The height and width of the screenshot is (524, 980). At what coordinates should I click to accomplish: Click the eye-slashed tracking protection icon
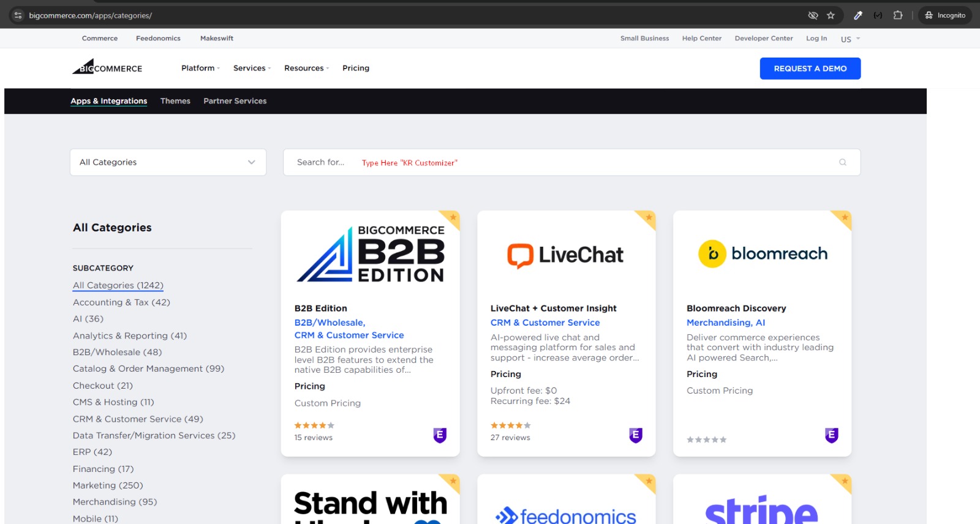point(813,15)
